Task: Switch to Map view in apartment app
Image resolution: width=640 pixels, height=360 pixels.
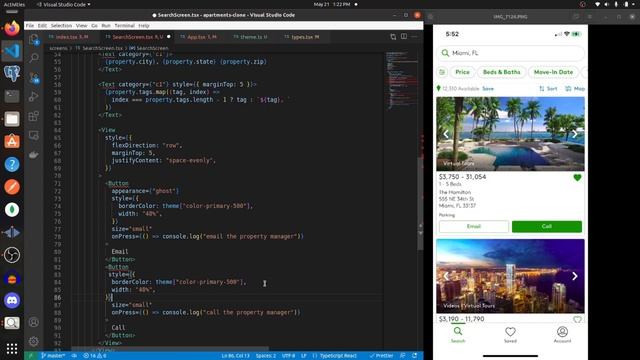Action: pos(575,89)
